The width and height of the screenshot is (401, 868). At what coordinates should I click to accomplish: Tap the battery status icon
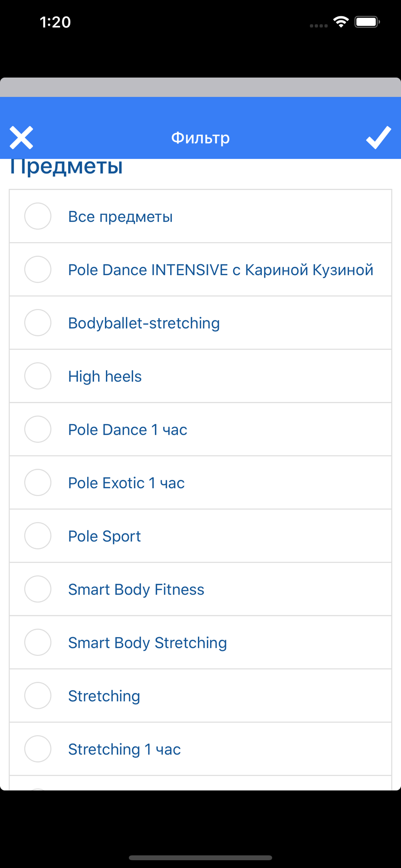click(367, 22)
